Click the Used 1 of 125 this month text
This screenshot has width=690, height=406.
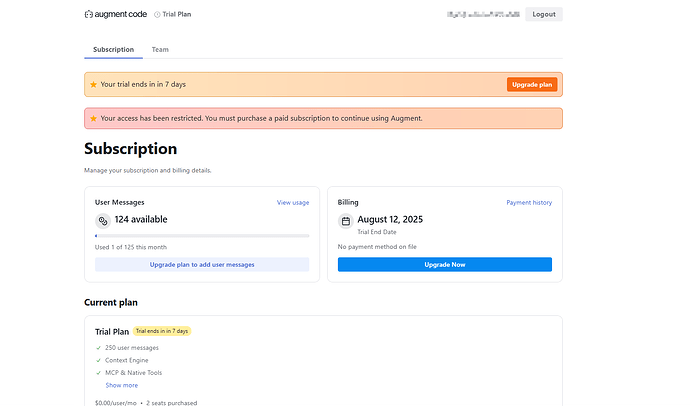(x=131, y=247)
